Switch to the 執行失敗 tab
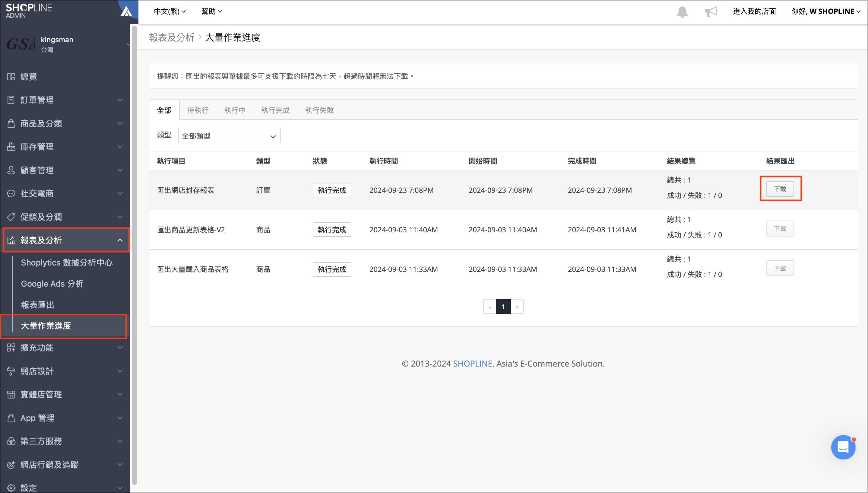 pyautogui.click(x=319, y=110)
